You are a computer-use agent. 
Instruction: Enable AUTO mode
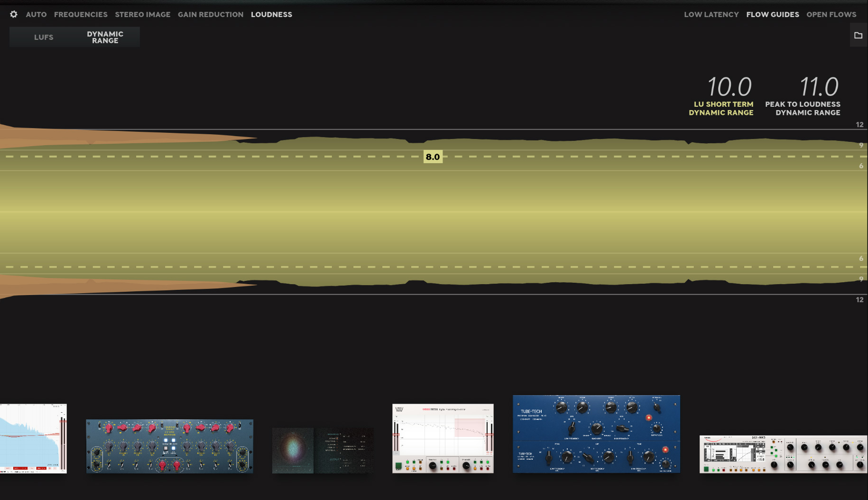[36, 14]
